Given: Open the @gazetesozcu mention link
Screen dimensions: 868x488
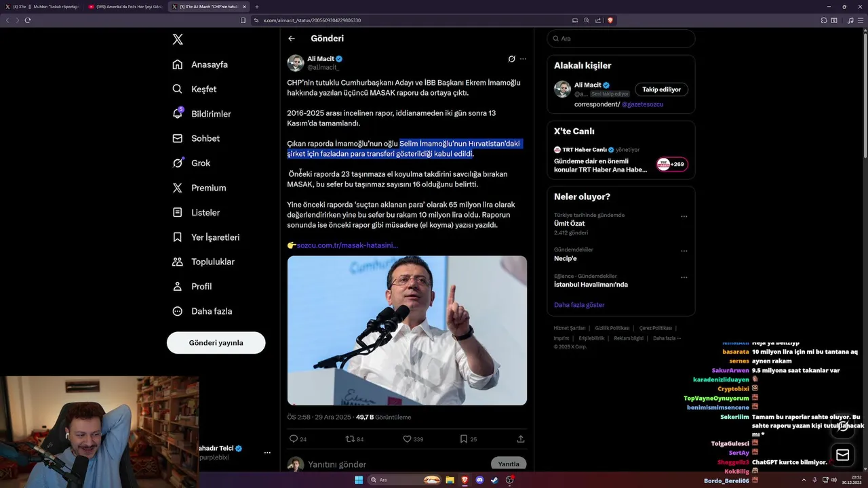Looking at the screenshot, I should 642,104.
